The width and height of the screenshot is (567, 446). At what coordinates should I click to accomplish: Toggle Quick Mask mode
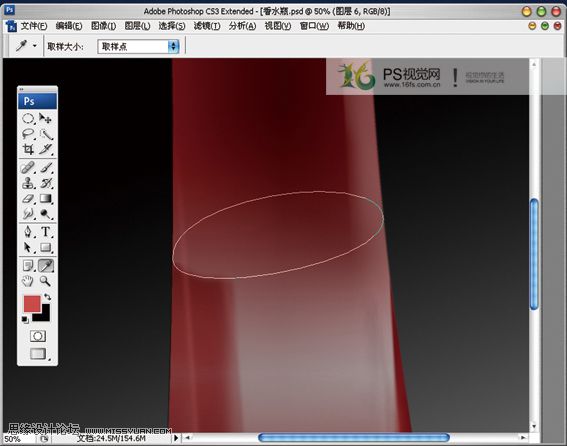coord(38,336)
